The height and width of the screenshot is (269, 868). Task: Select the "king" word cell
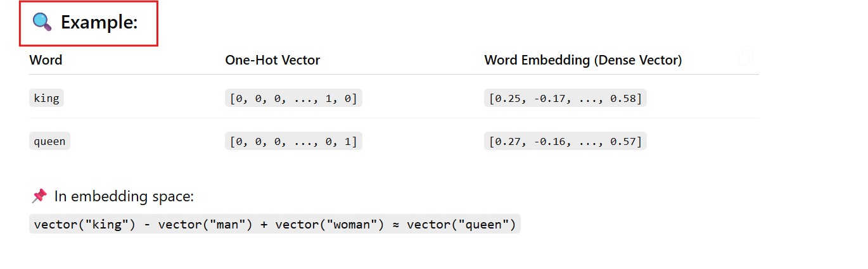[x=47, y=98]
